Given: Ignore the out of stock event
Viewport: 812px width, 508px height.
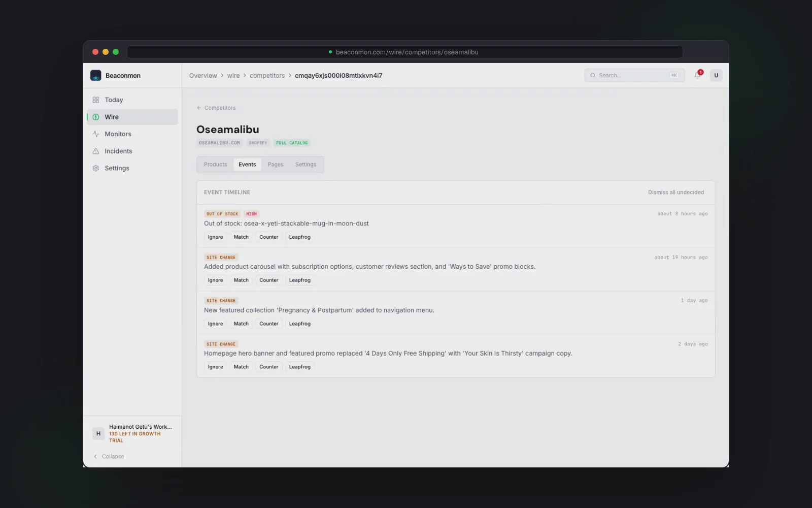Looking at the screenshot, I should [215, 237].
